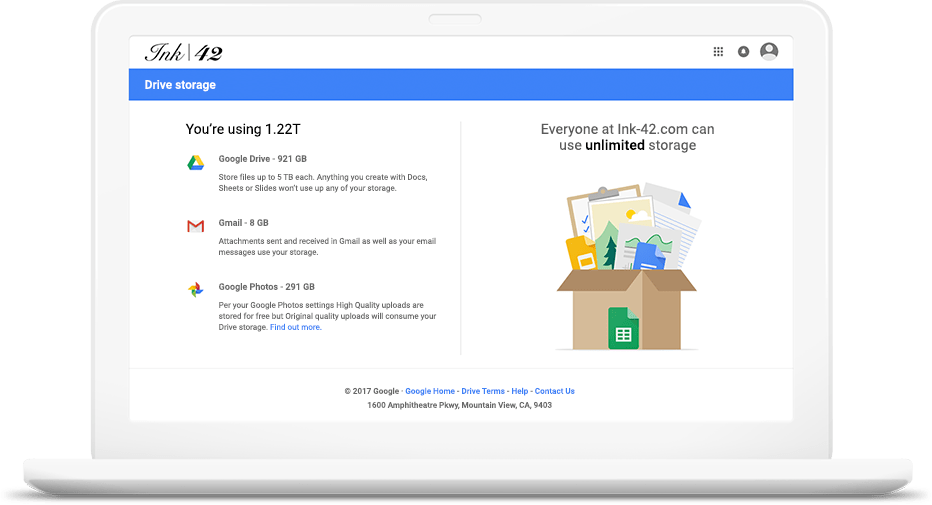The width and height of the screenshot is (932, 505).
Task: Follow the Google Home footer link
Action: tap(430, 391)
